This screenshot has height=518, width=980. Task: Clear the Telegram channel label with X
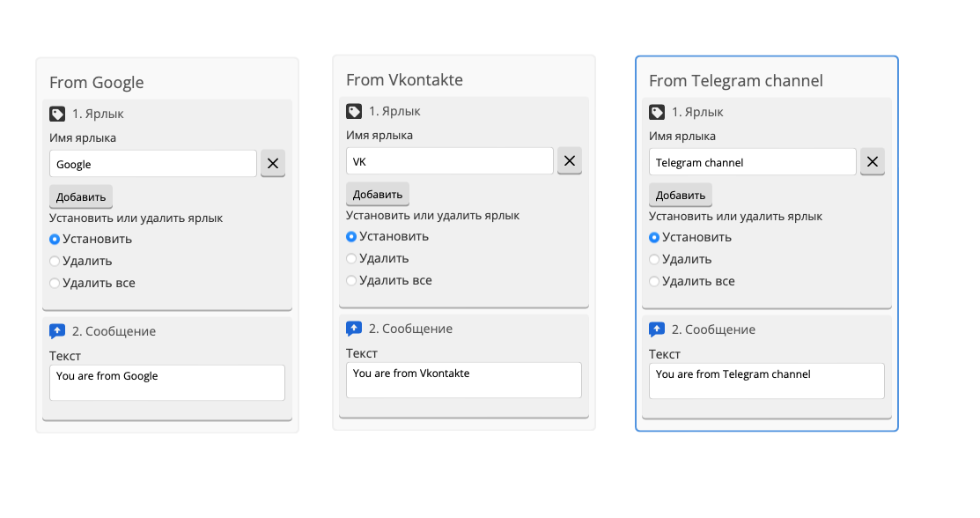coord(873,161)
